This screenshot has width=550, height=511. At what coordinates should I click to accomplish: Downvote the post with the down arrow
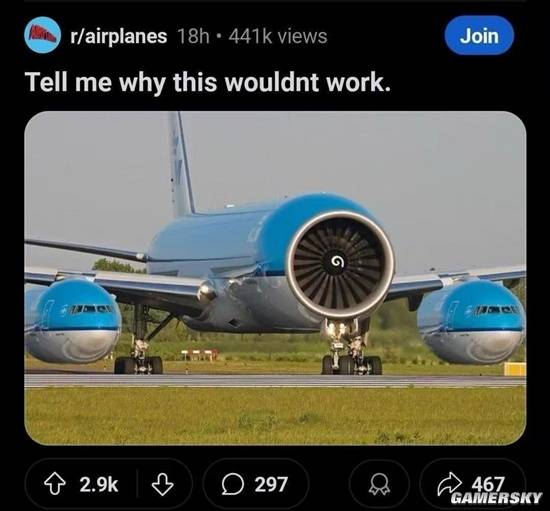162,484
